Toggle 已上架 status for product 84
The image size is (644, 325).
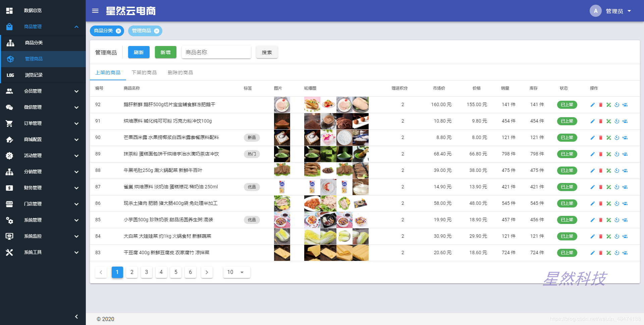(x=567, y=236)
